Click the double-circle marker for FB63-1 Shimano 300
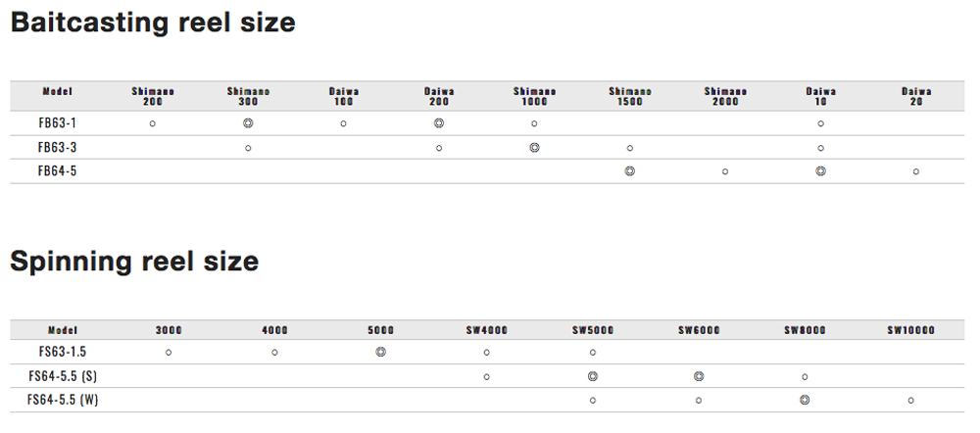Viewport: 980px width, 433px height. (248, 123)
